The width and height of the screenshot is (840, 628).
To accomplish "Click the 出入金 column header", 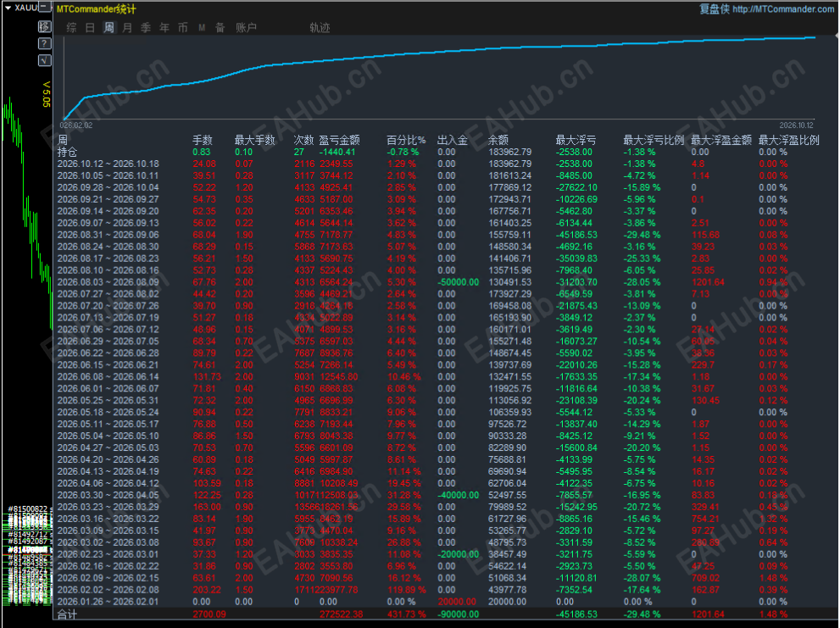I will pyautogui.click(x=452, y=141).
